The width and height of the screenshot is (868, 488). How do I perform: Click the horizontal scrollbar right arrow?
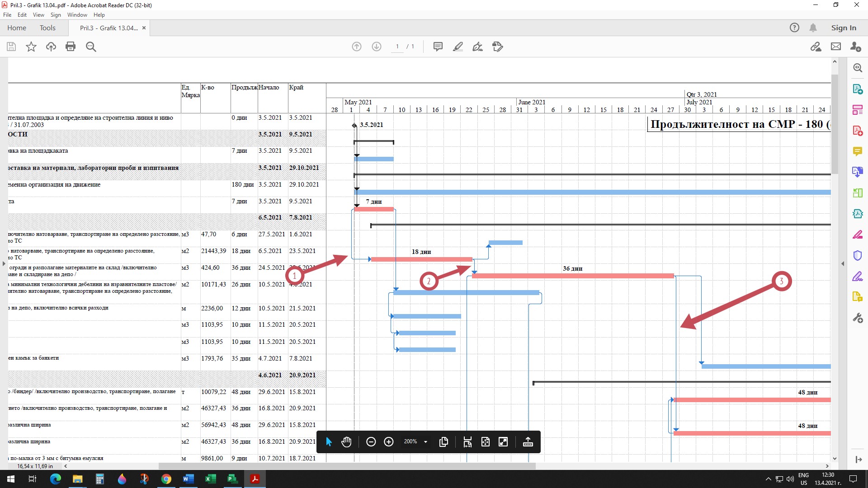point(827,466)
